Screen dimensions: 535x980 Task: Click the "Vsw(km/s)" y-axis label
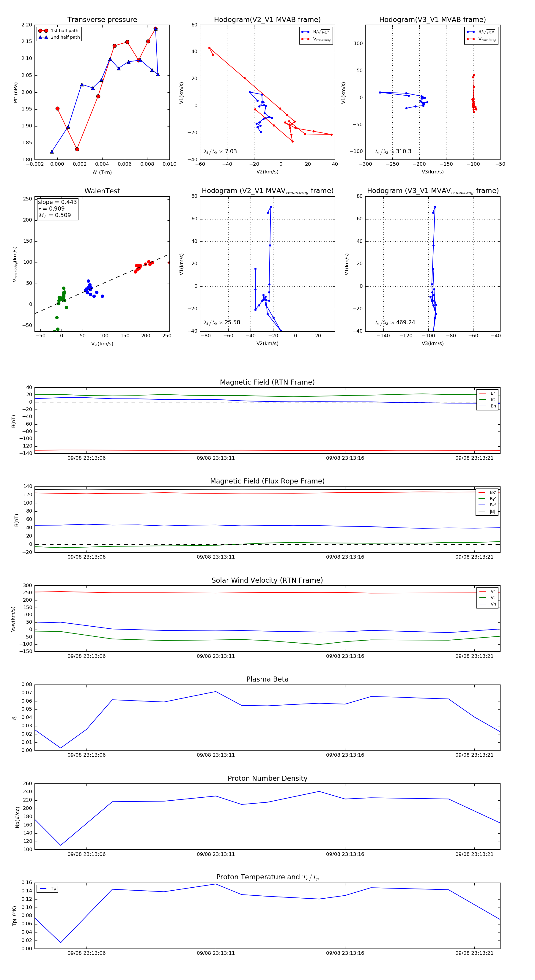click(x=13, y=619)
